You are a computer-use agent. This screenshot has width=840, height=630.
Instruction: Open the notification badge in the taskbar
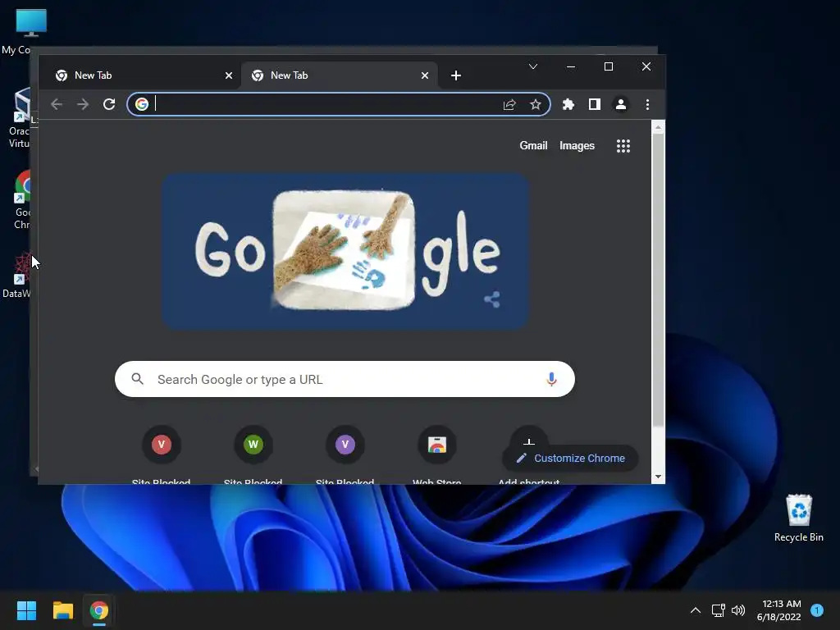[x=817, y=609]
